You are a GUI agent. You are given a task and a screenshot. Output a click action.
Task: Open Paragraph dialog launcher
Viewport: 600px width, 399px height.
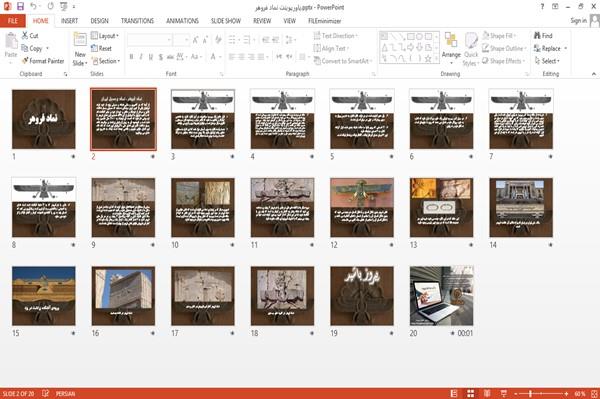(x=373, y=74)
